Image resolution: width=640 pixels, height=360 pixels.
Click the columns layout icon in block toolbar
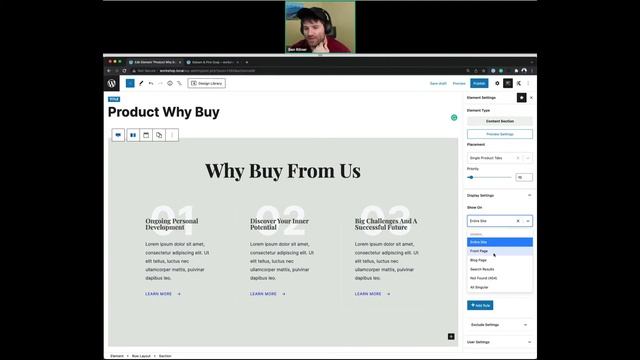133,135
